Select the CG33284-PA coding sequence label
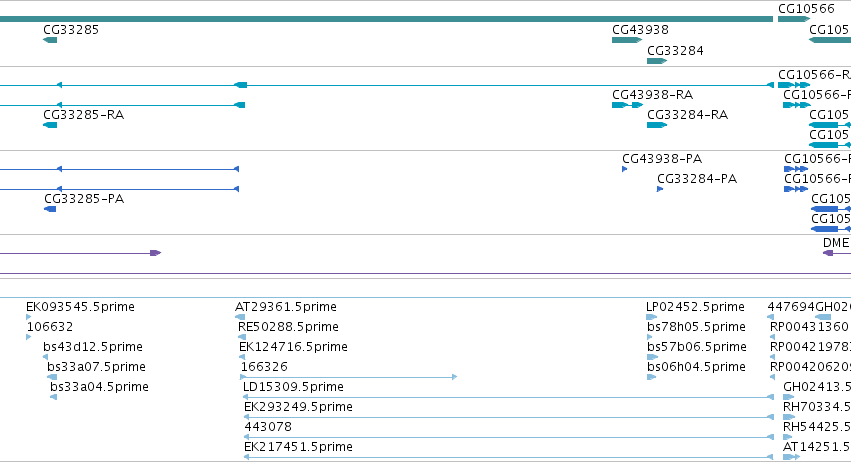This screenshot has height=462, width=851. click(x=697, y=179)
